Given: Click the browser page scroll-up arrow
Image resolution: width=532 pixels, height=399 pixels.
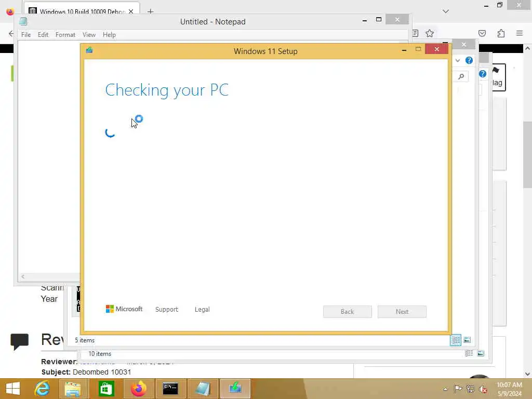Looking at the screenshot, I should 527,48.
